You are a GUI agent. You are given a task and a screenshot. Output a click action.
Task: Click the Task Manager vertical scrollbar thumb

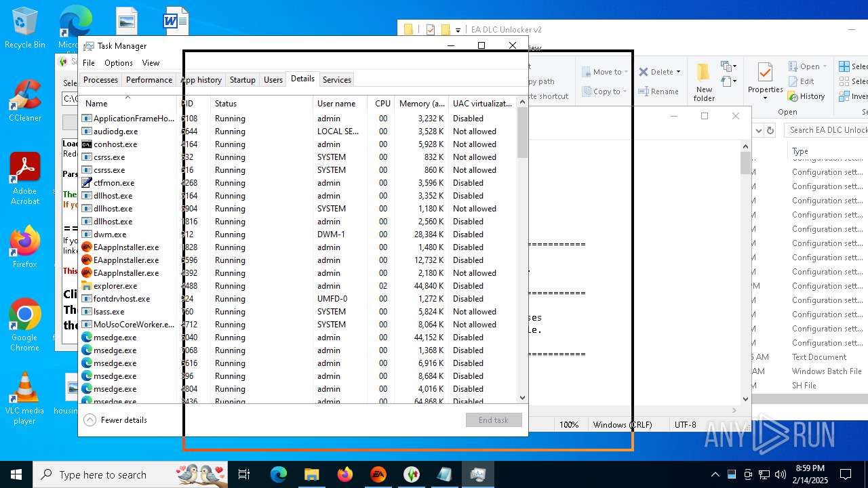pyautogui.click(x=522, y=133)
